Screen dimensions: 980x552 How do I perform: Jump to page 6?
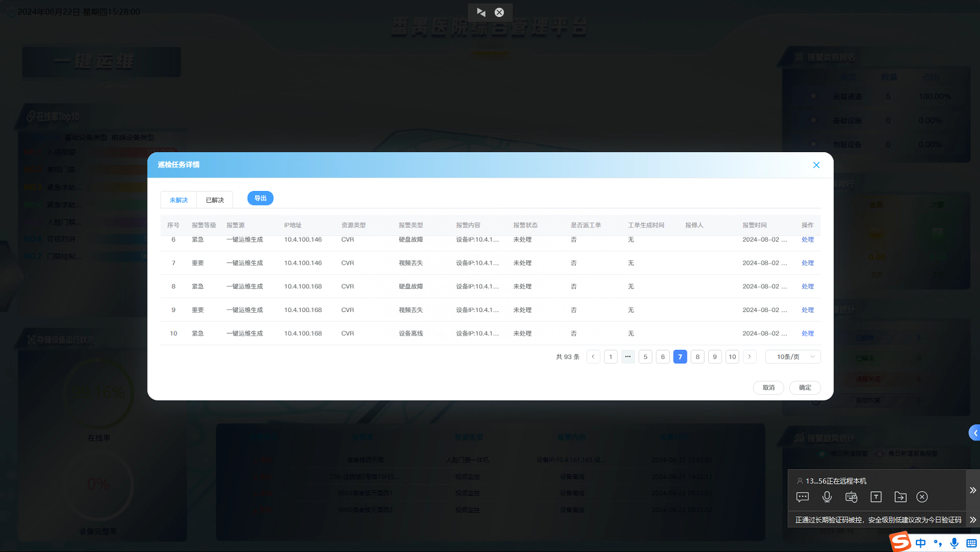(663, 357)
